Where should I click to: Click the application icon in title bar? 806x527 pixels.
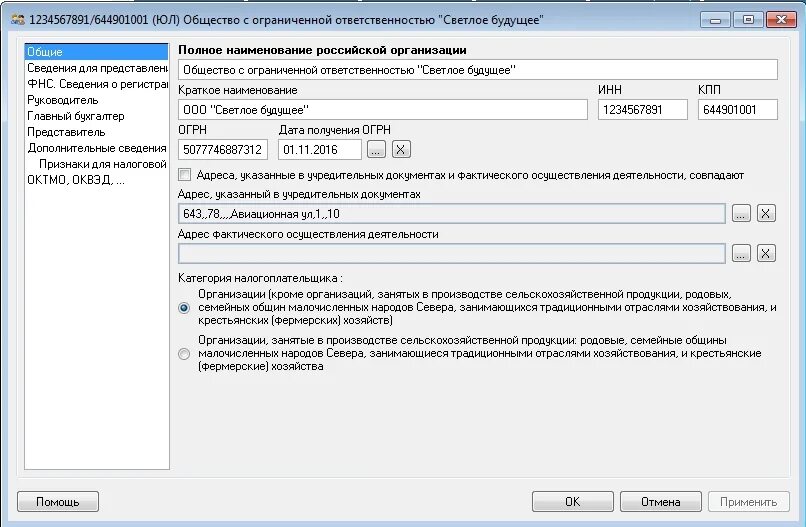click(x=17, y=18)
